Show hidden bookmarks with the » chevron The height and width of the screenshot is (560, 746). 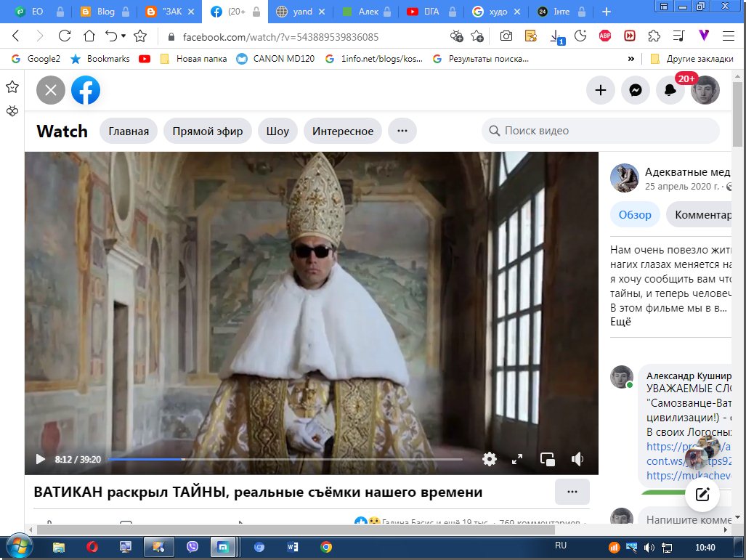(631, 59)
